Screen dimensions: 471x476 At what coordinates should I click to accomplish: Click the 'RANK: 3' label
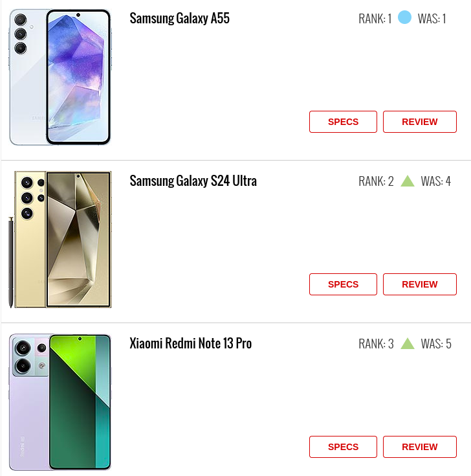[376, 344]
